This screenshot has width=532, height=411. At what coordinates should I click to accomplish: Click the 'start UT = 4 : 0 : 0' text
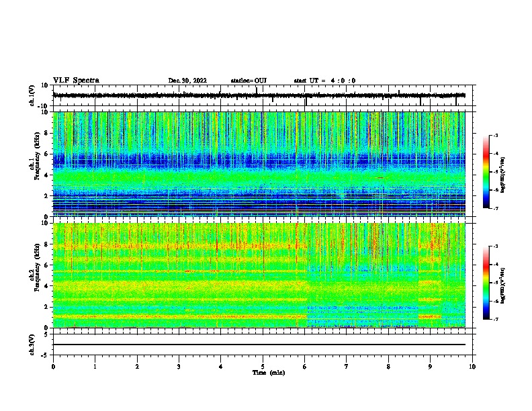pyautogui.click(x=324, y=81)
